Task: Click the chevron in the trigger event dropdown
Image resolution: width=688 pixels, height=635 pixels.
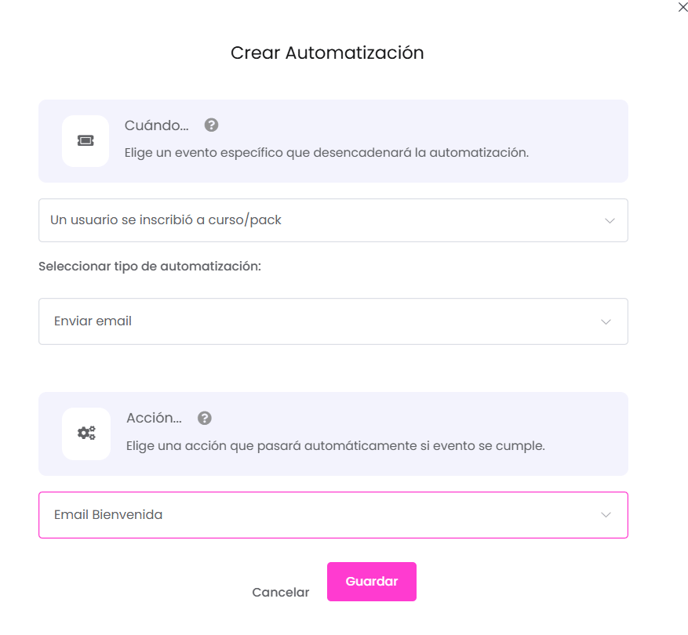Action: point(610,220)
